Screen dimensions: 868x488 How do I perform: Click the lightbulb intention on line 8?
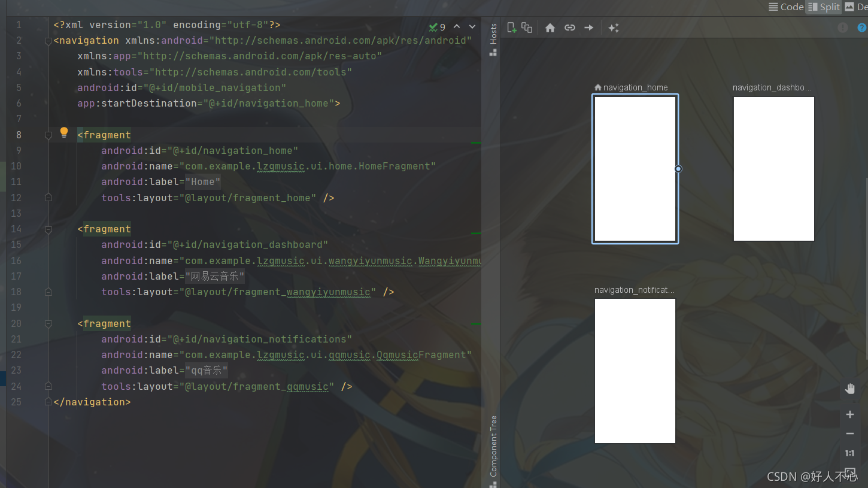pyautogui.click(x=64, y=132)
